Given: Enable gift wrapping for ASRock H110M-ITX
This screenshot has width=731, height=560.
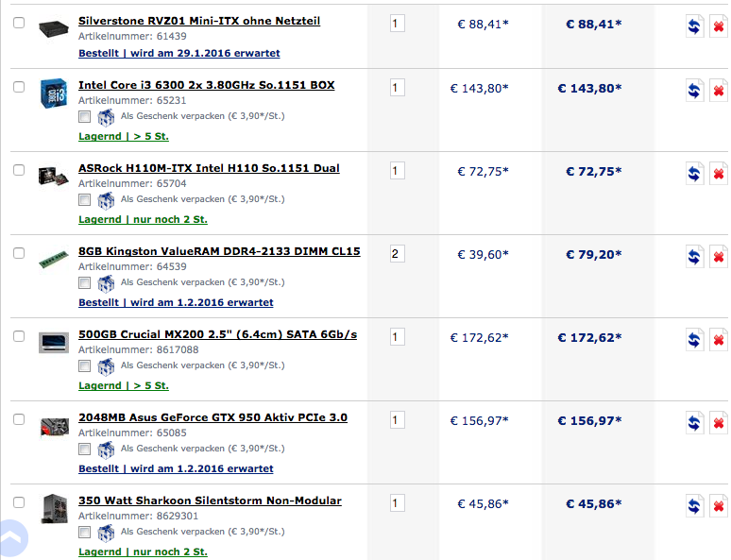Looking at the screenshot, I should [x=84, y=200].
